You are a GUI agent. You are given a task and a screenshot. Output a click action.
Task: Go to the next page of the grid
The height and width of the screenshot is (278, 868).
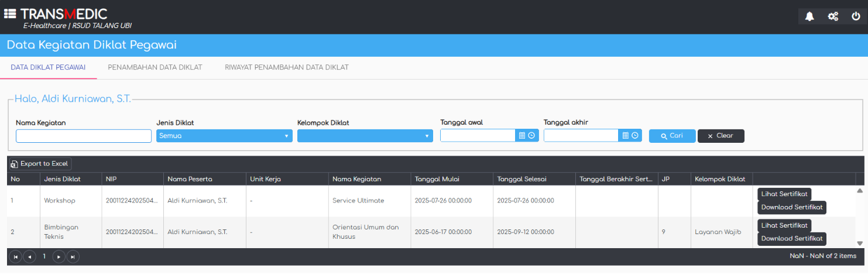pos(59,256)
